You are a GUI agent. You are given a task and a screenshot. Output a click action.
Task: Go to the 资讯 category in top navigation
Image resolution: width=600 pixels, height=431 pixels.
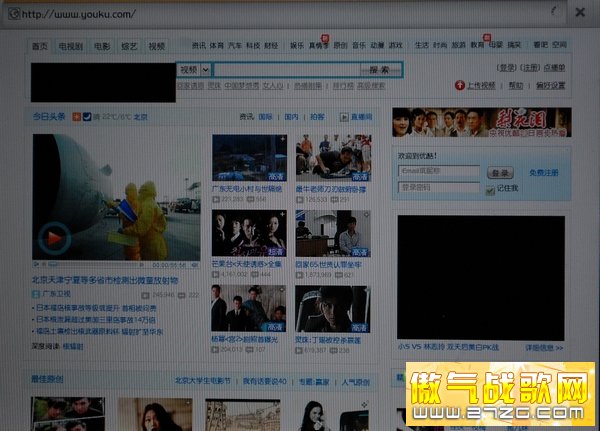[199, 45]
